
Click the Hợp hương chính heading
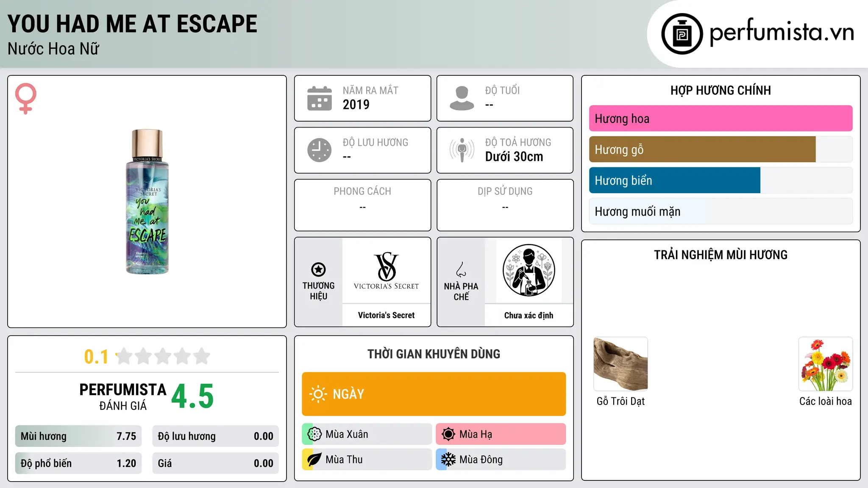pos(721,90)
